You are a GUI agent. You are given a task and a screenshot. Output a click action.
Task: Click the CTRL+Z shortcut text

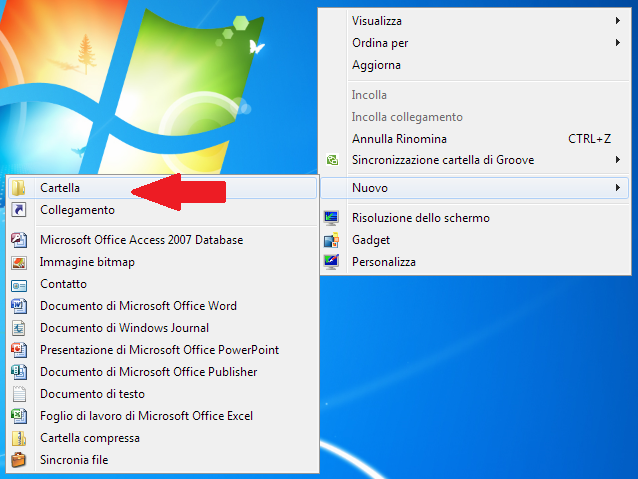tap(589, 139)
